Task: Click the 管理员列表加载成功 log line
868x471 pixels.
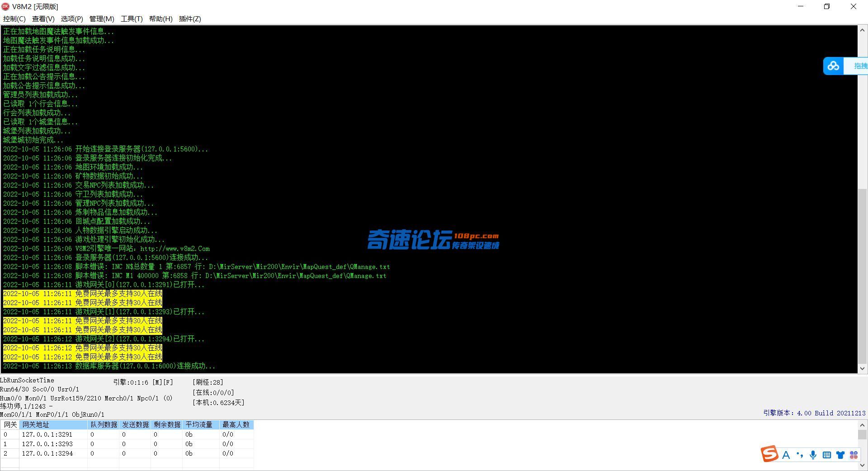Action: (40, 95)
